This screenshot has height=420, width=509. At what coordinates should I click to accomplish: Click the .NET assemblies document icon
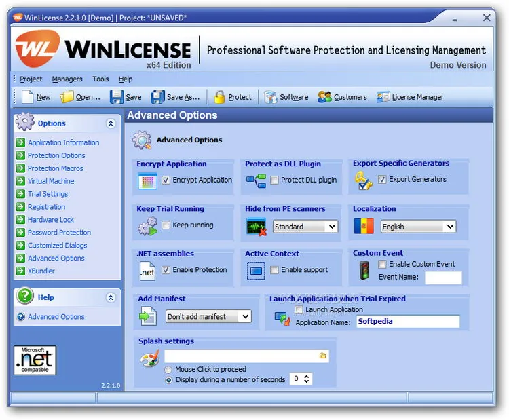tap(147, 271)
